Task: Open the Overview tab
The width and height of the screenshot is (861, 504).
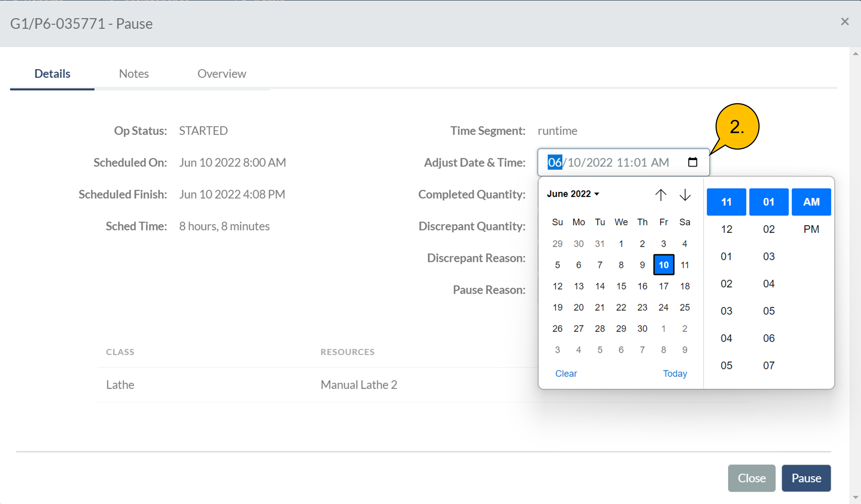Action: pos(221,74)
